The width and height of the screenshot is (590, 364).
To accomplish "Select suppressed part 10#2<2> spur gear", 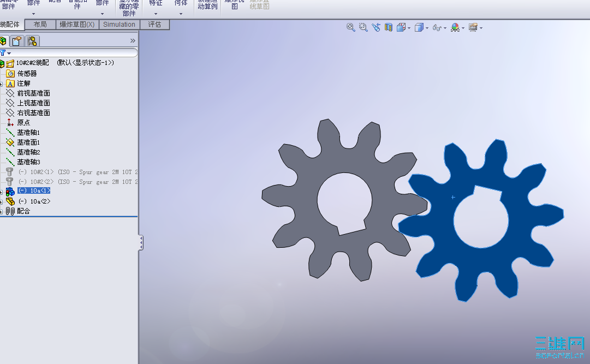I will pyautogui.click(x=78, y=182).
